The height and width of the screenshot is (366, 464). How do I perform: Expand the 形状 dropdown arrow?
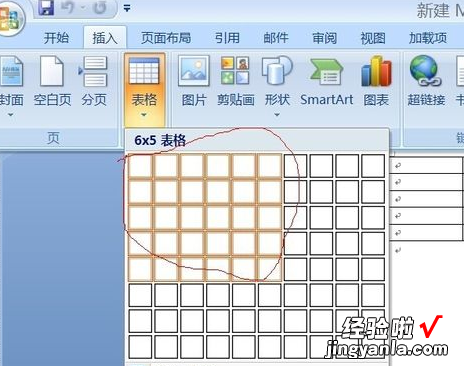[277, 115]
